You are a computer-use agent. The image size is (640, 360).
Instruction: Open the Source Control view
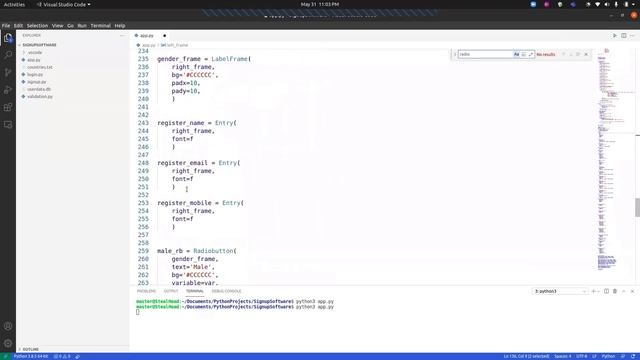tap(8, 73)
